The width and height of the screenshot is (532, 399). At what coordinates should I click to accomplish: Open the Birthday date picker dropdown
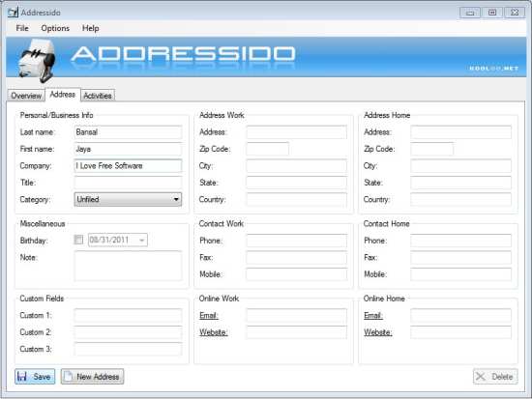(x=142, y=240)
